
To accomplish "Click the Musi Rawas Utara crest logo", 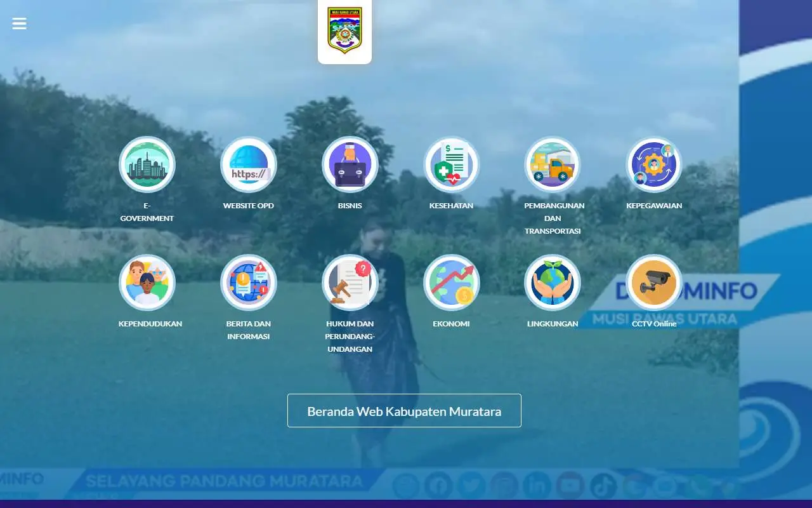I will tap(344, 30).
